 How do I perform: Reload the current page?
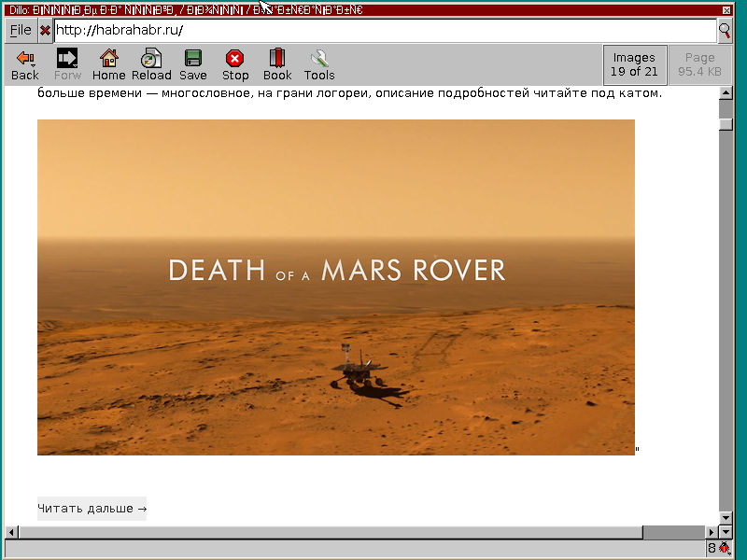coord(151,64)
